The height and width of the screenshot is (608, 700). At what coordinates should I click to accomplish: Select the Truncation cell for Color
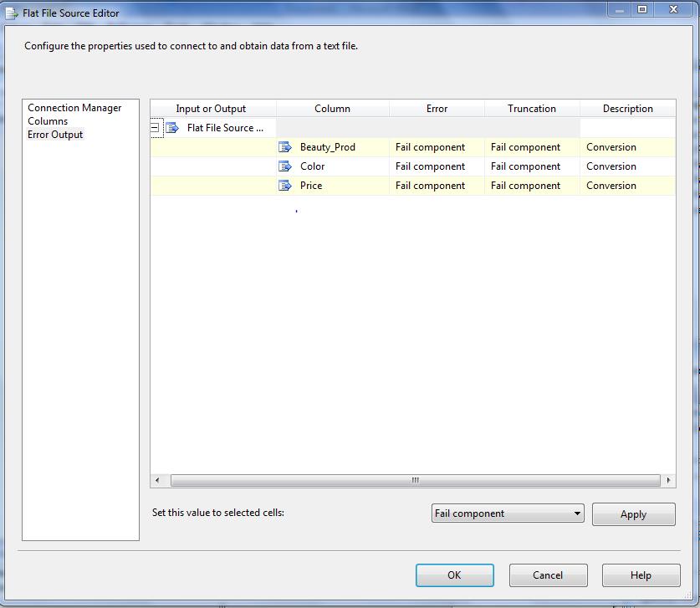(531, 166)
